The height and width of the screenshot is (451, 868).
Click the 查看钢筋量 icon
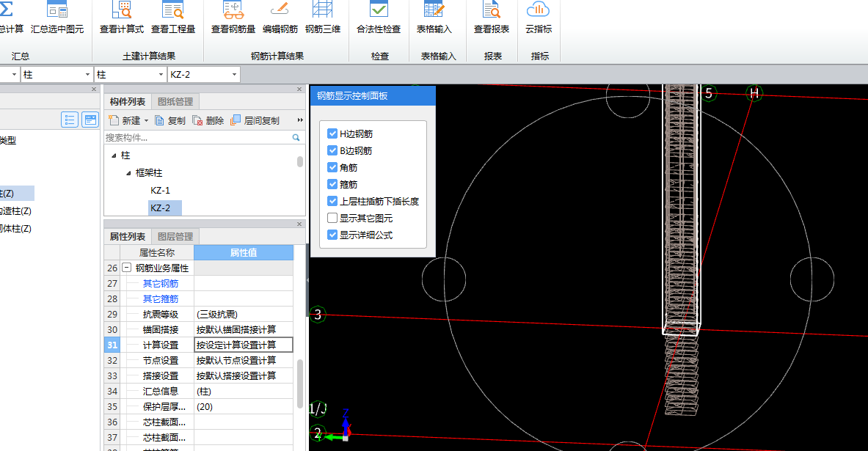233,10
